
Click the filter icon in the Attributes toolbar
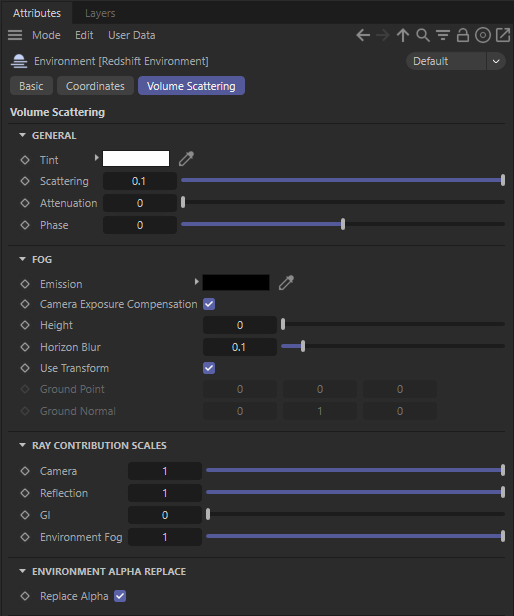pos(443,35)
